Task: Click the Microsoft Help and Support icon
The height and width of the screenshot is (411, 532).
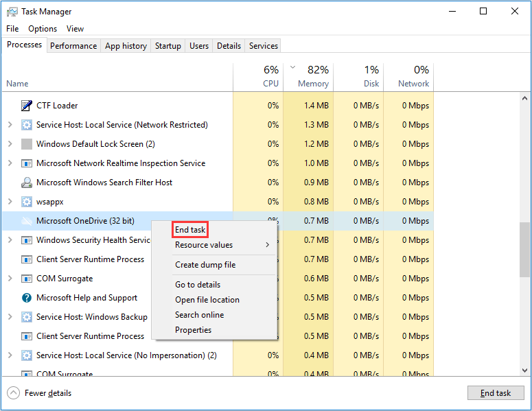Action: [x=27, y=298]
